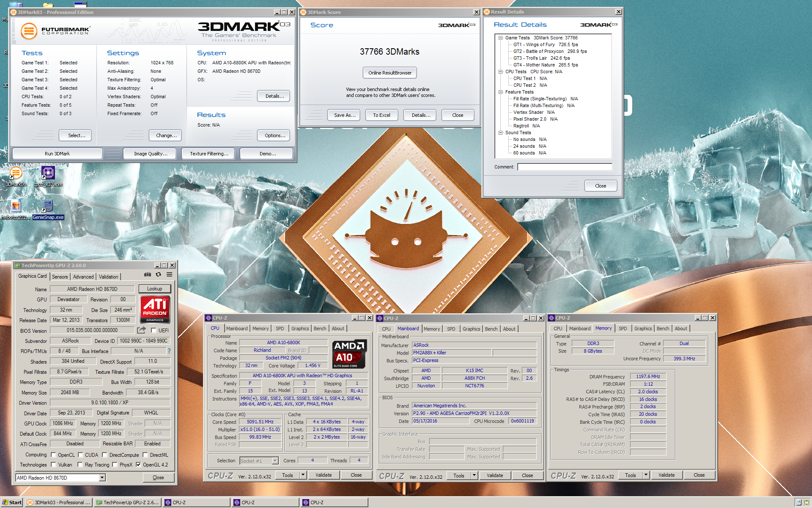Toggle the Ray Tracing checkbox

click(x=80, y=465)
